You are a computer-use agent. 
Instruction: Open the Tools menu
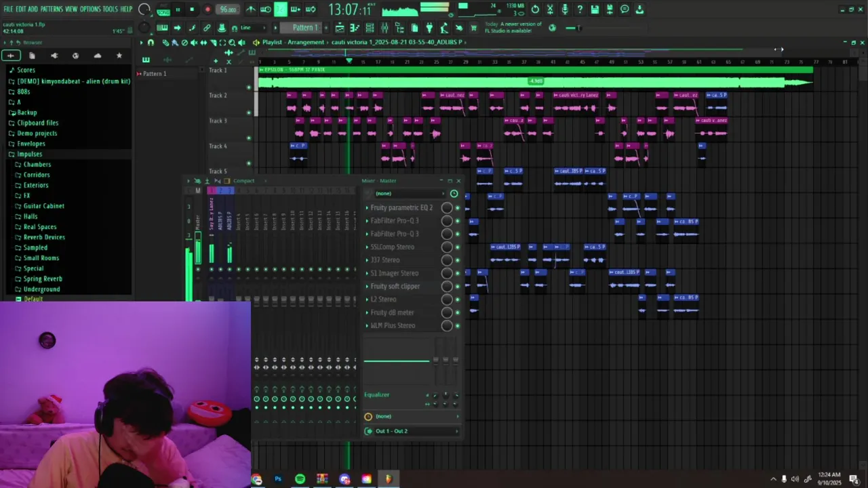[110, 9]
